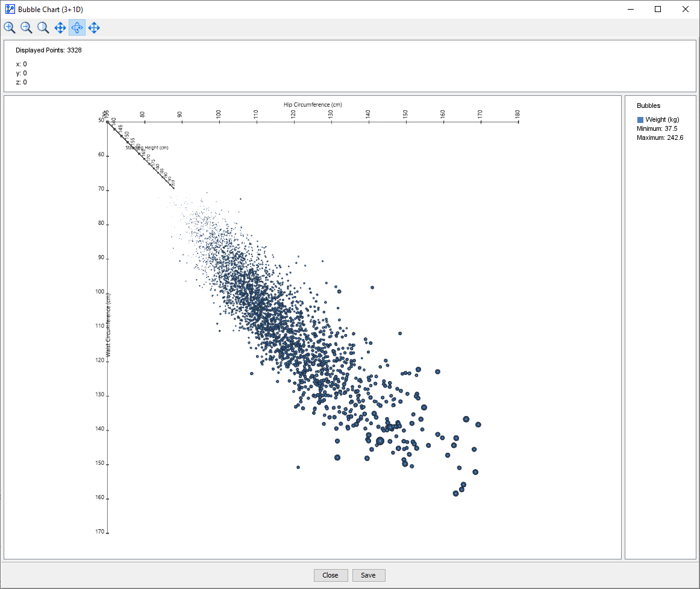This screenshot has width=700, height=589.
Task: Click the zoom in magnifier icon
Action: (x=10, y=28)
